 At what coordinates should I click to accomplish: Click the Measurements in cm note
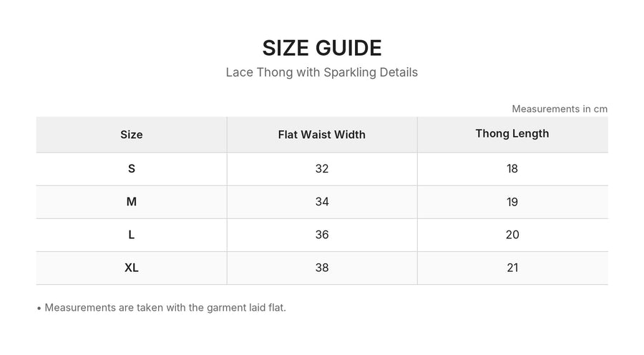point(560,109)
